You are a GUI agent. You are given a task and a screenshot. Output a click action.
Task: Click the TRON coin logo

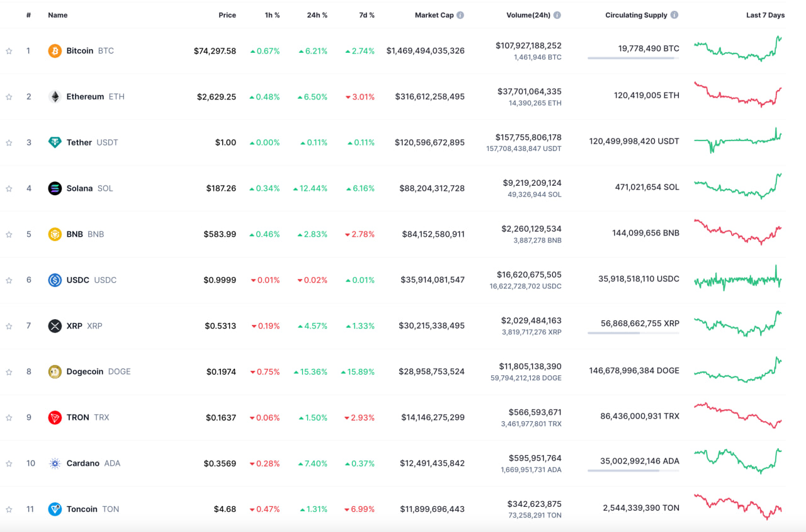(55, 417)
